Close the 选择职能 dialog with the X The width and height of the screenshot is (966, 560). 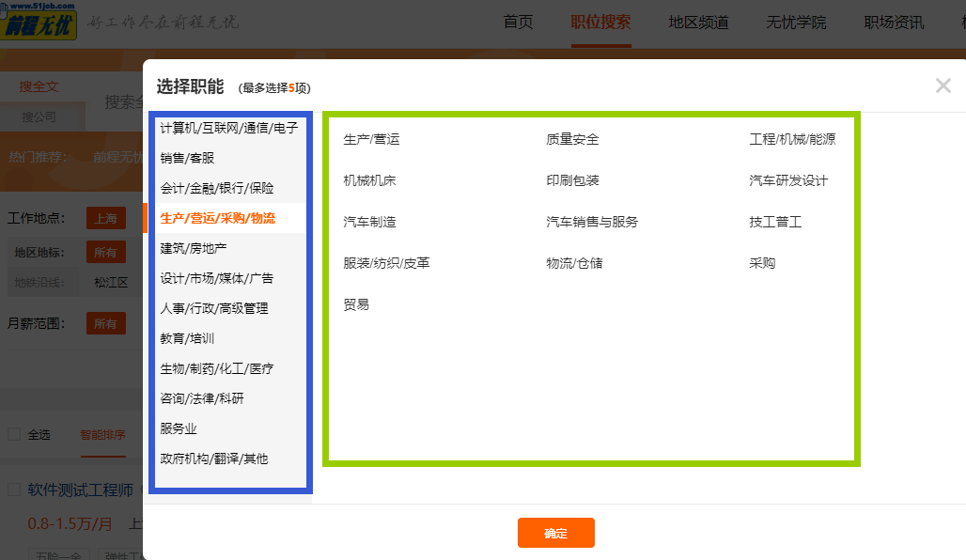(943, 86)
